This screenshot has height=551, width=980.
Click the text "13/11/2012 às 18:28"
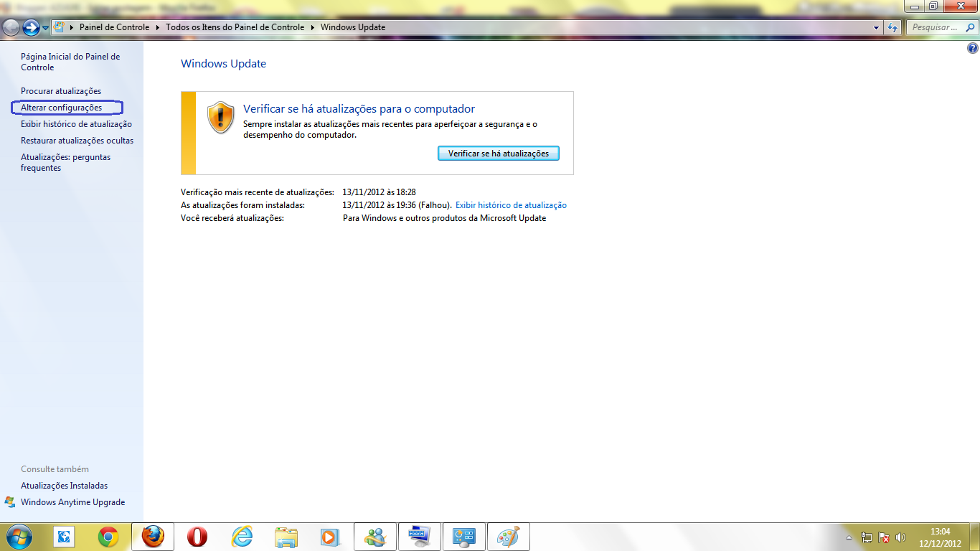point(380,192)
